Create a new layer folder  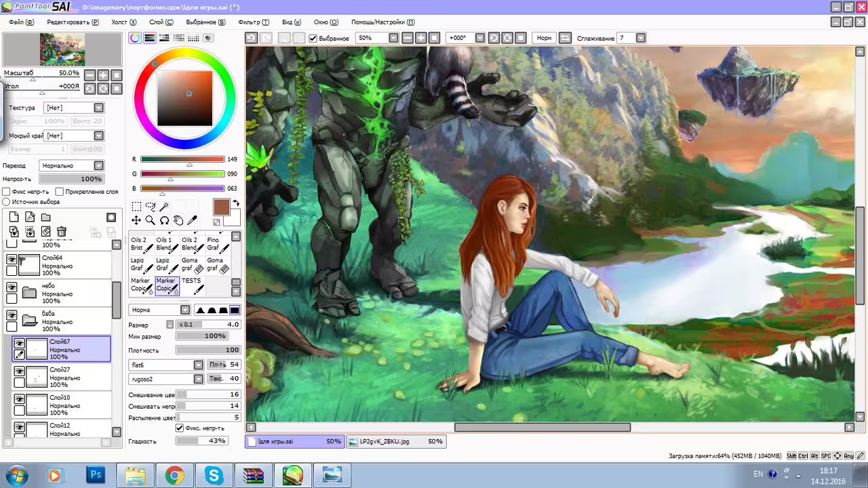pyautogui.click(x=45, y=217)
